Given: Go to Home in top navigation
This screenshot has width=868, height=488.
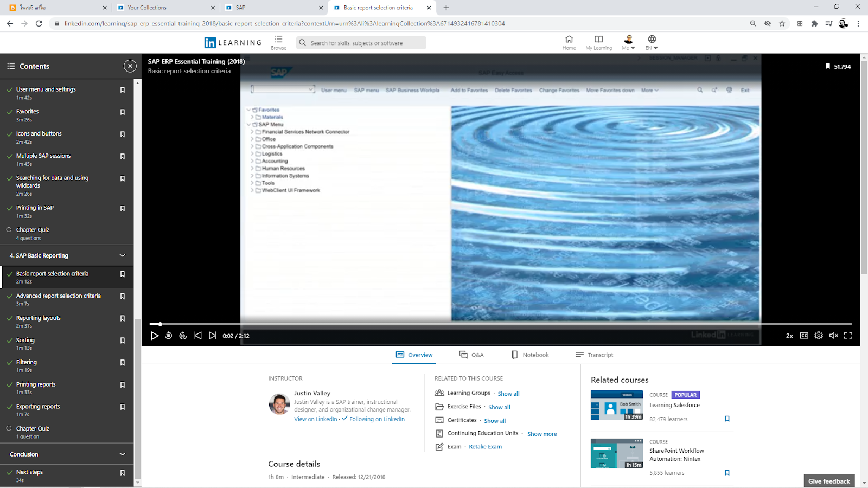Looking at the screenshot, I should [569, 43].
